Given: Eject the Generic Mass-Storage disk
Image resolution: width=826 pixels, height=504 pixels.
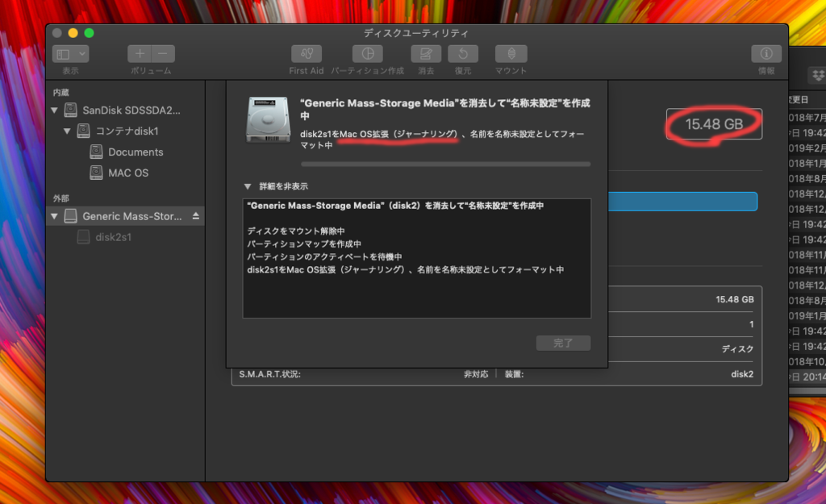Looking at the screenshot, I should point(196,216).
